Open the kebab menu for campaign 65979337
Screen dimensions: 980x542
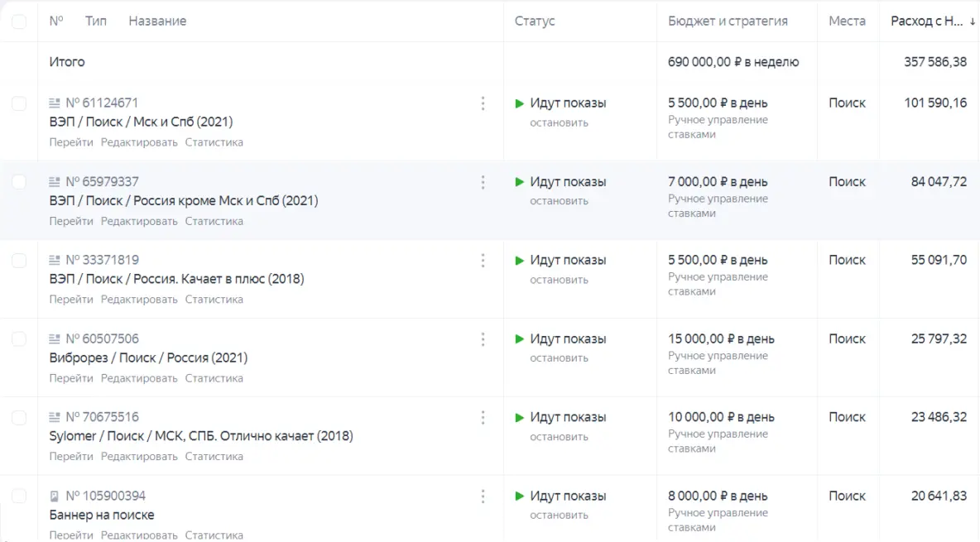click(x=483, y=182)
